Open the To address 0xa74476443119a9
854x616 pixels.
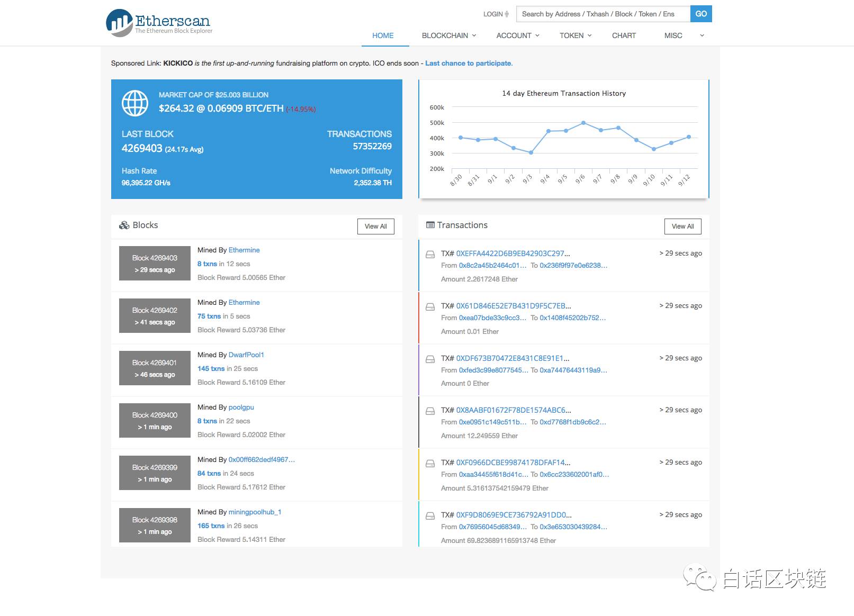[573, 370]
